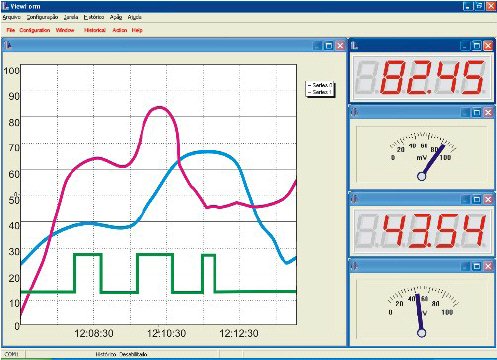The image size is (497, 360).
Task: Click the mV gauge window title icon
Action: [355, 112]
